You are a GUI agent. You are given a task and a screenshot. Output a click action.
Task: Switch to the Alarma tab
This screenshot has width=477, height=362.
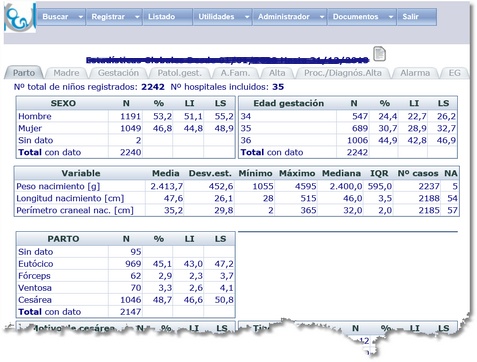(x=415, y=73)
